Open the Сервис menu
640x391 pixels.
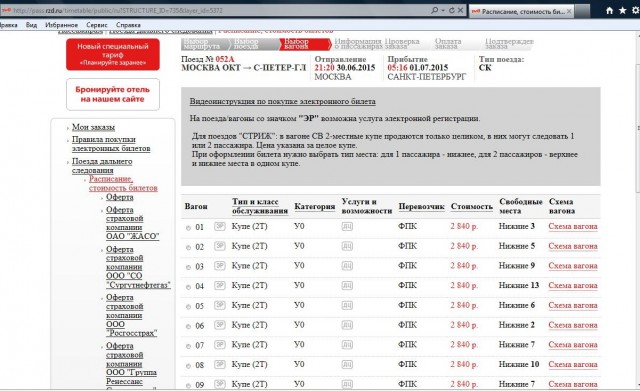97,25
